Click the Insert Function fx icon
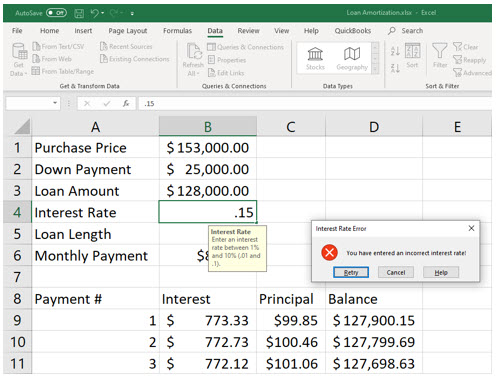498x378 pixels. (126, 104)
